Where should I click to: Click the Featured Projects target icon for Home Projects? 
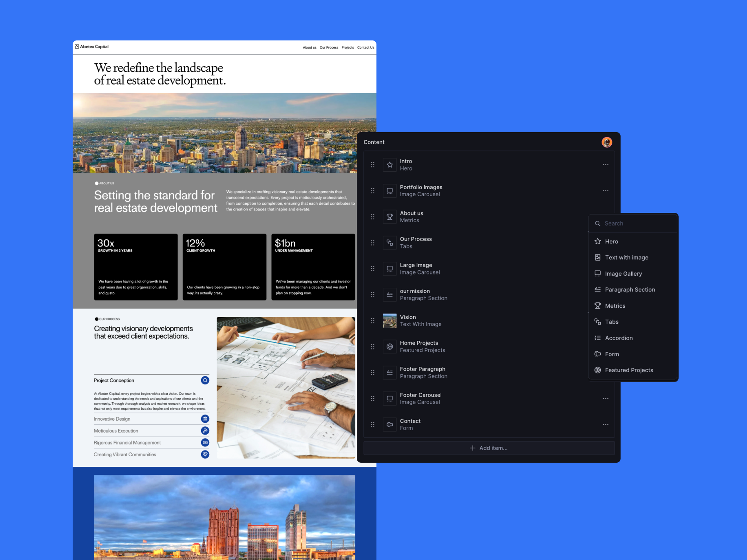point(389,346)
